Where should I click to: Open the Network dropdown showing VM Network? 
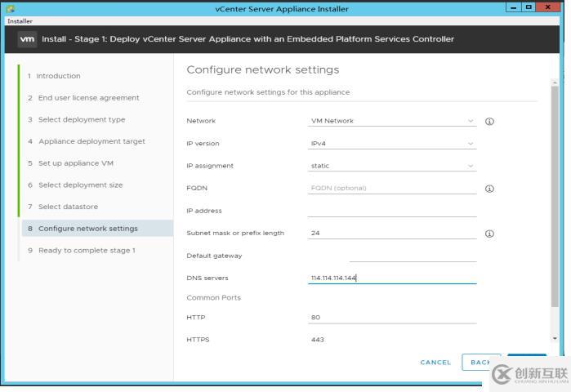click(x=392, y=121)
